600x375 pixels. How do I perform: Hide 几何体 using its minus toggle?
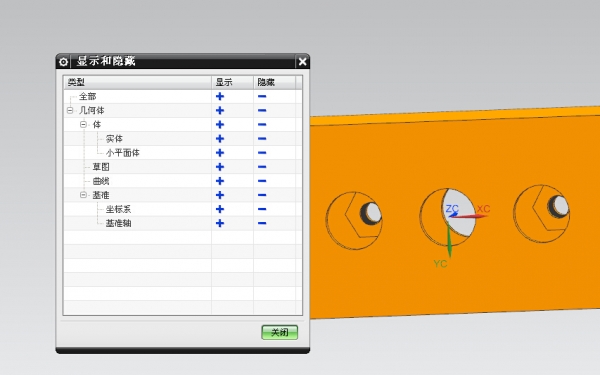click(262, 111)
